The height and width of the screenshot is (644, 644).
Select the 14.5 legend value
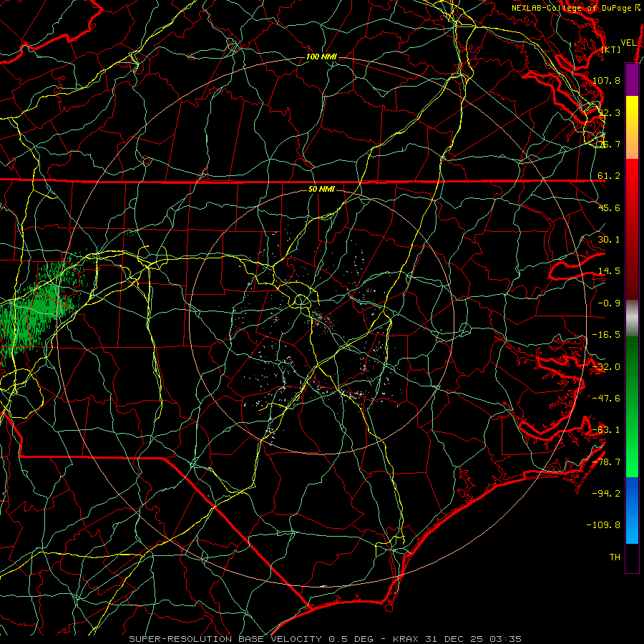pos(609,271)
